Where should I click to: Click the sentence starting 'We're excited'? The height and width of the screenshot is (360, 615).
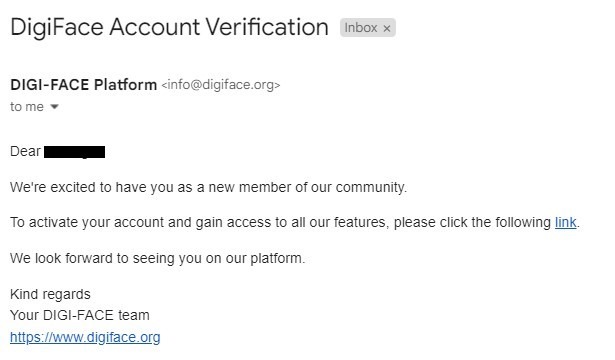coord(208,187)
